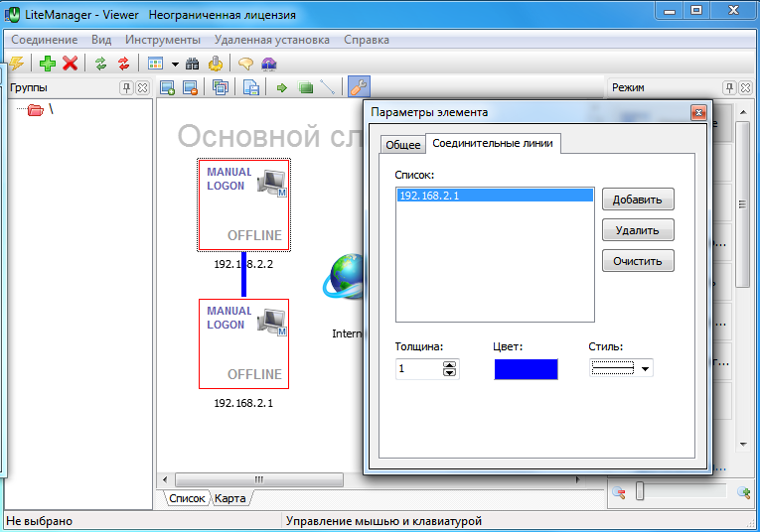
Task: Click the map scrollbar left arrow
Action: coord(165,479)
